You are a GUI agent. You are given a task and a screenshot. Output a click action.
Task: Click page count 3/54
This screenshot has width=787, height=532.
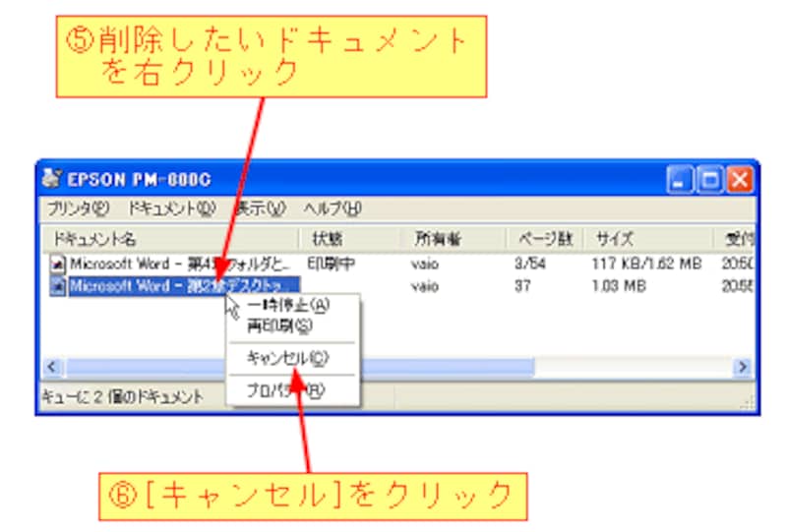(530, 264)
